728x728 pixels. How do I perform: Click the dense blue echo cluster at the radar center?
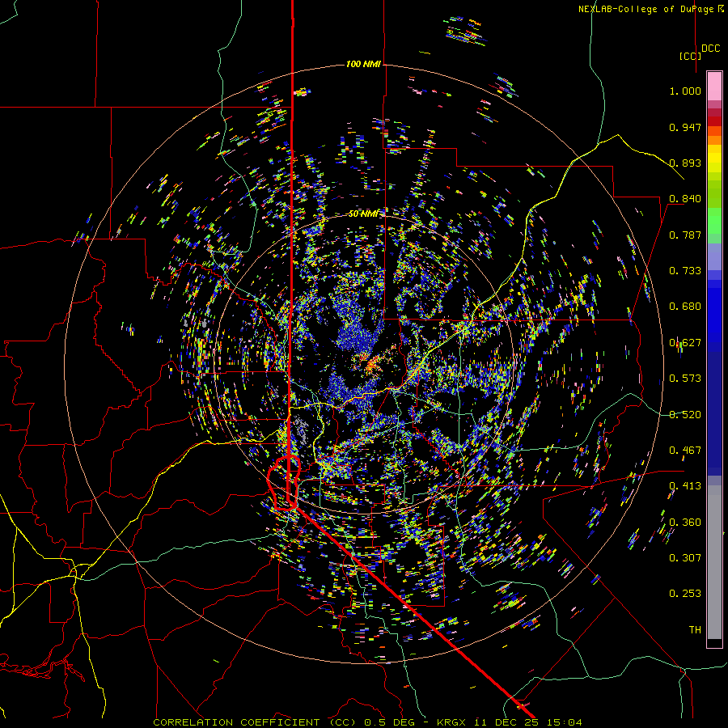[357, 335]
